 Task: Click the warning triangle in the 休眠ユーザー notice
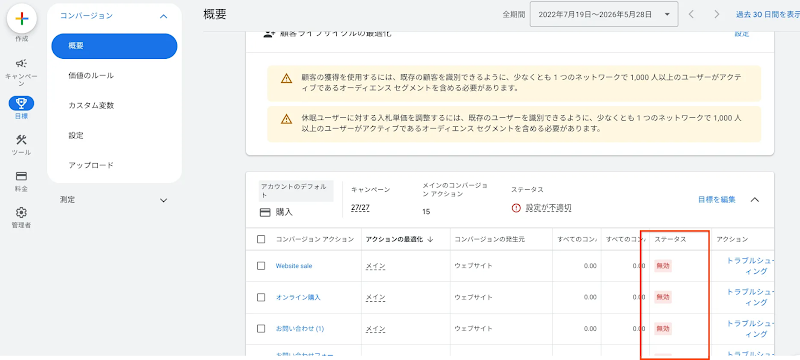(286, 119)
